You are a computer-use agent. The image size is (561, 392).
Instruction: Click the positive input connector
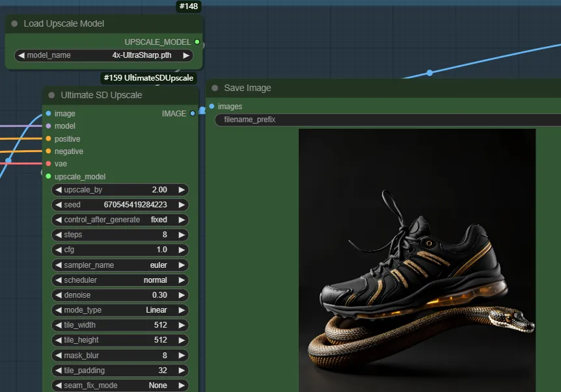[x=48, y=139]
